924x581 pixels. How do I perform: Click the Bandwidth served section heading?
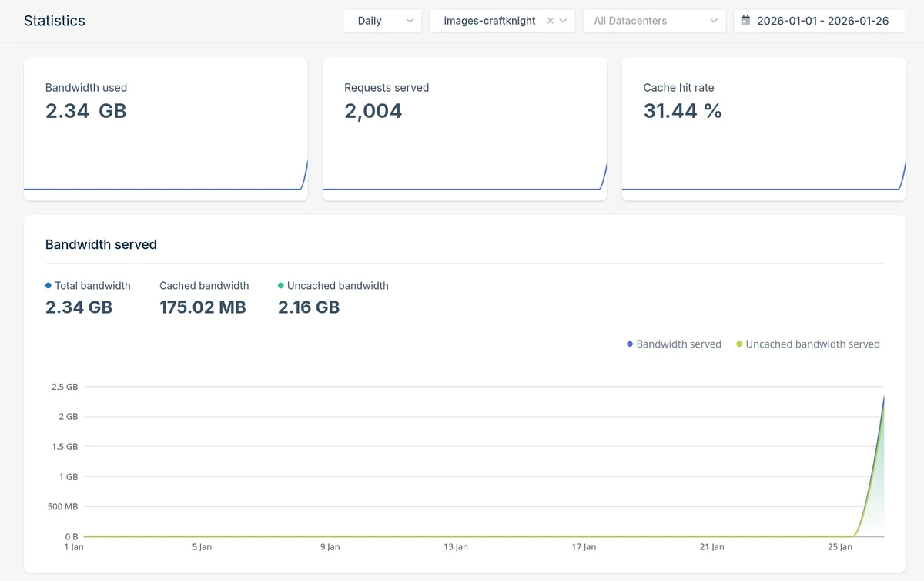(x=101, y=244)
